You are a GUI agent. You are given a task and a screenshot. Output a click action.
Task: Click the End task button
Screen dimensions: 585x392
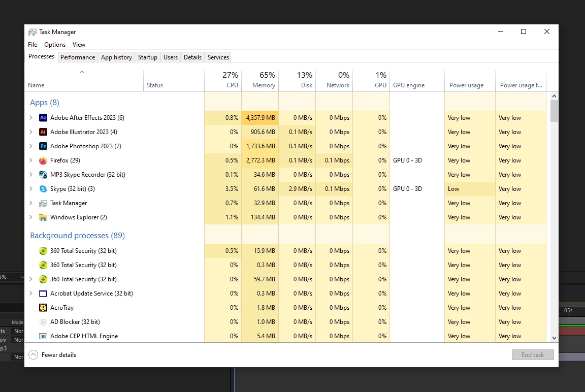point(532,355)
